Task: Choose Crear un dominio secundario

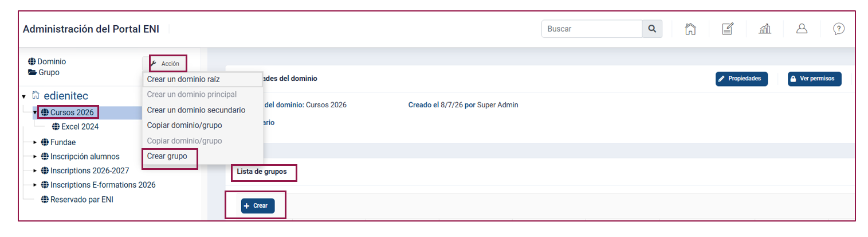Action: [197, 110]
